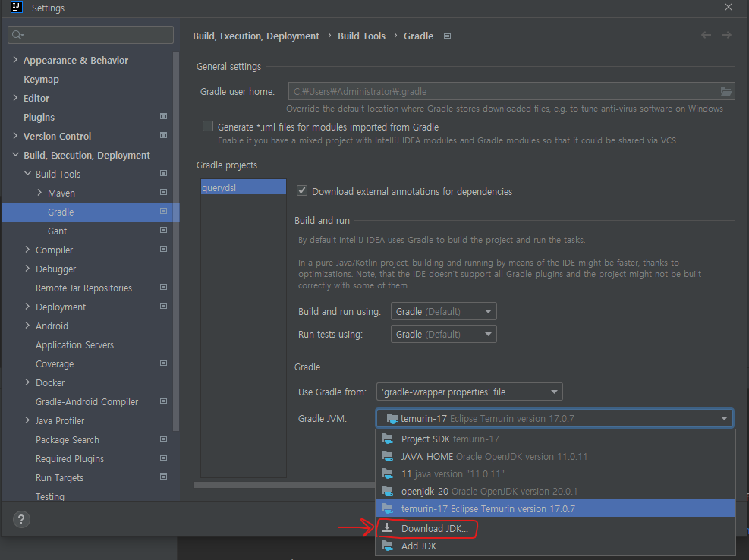The image size is (749, 560).
Task: Select 11 java version "11.0.11" option
Action: [555, 474]
